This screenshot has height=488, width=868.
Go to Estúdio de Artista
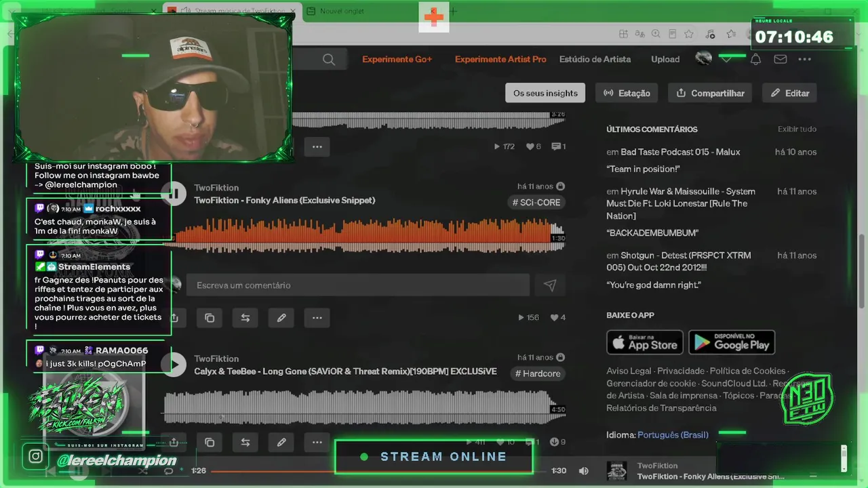pos(595,60)
